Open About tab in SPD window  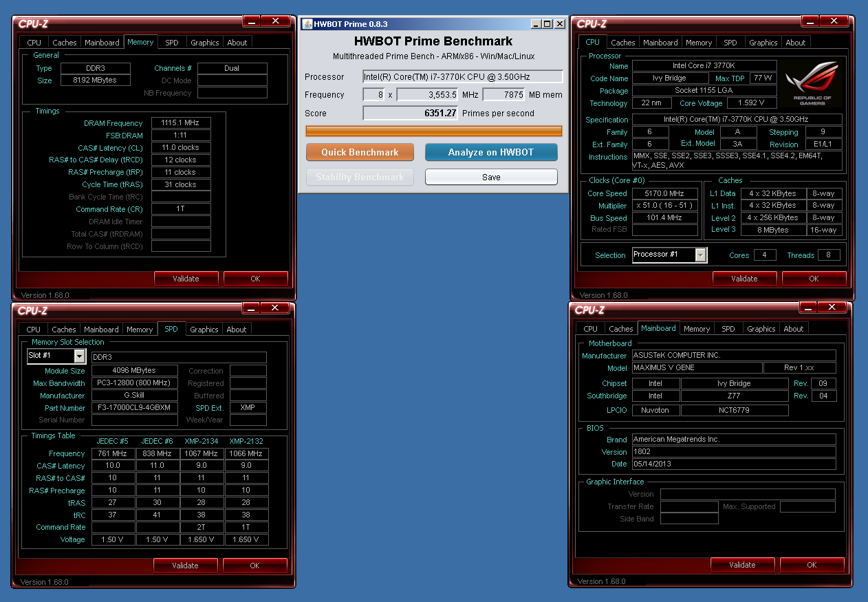[237, 330]
